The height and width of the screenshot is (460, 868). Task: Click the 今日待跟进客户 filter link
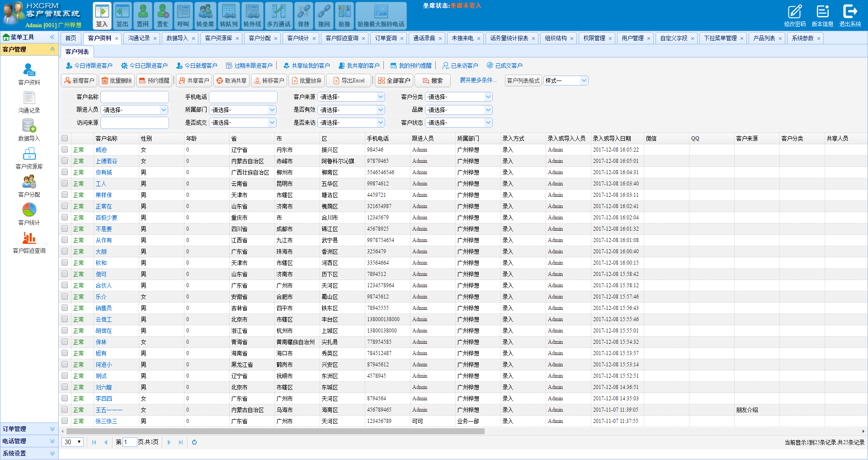90,66
